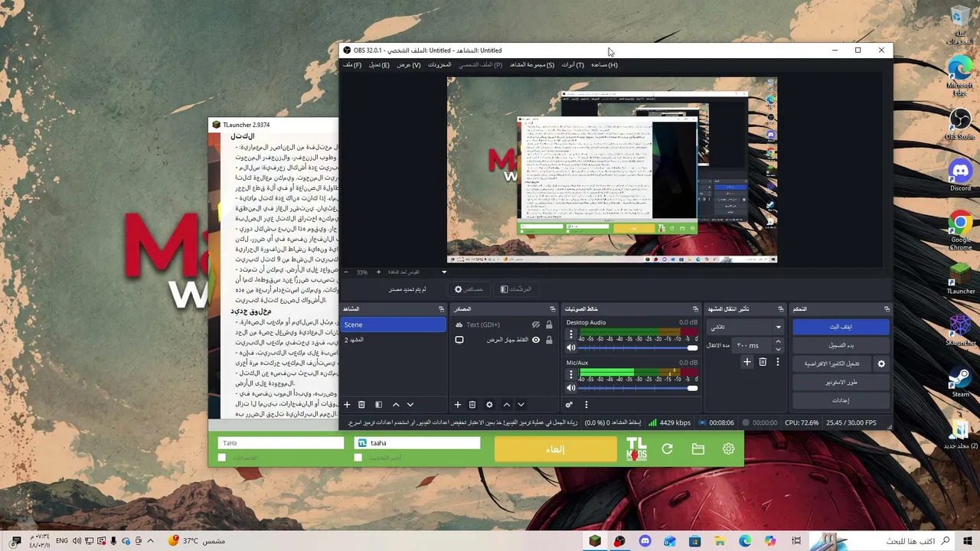Toggle lock on Text (GDI+) source
Viewport: 980px width, 551px height.
[x=549, y=324]
